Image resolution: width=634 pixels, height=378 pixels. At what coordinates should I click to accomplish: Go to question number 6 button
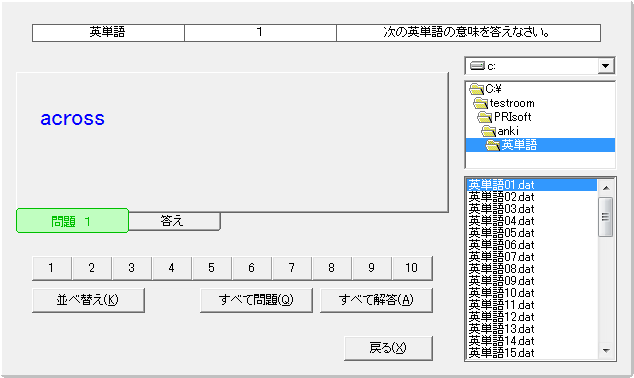point(251,268)
